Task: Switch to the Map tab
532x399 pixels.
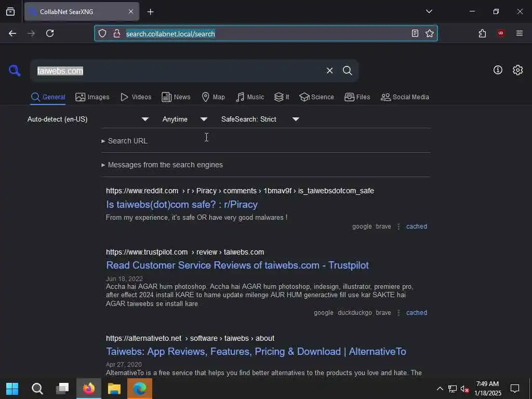Action: coord(213,97)
